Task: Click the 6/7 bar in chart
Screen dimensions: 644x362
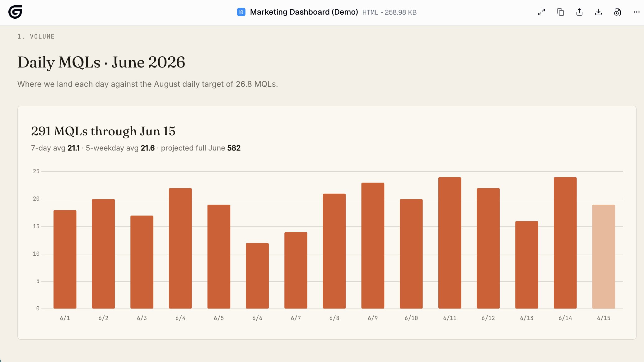Action: tap(296, 270)
